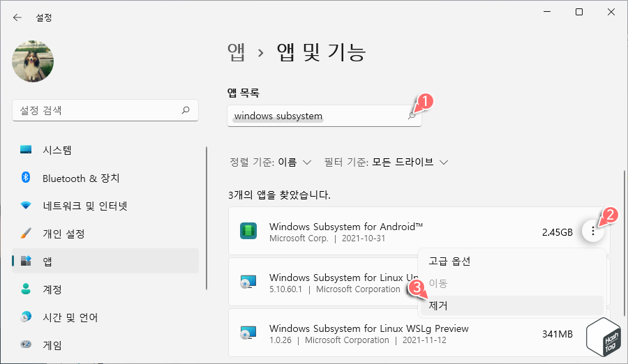Click the Wi-Fi icon beside 네트워크 및 인터넷
The width and height of the screenshot is (628, 364).
click(26, 206)
